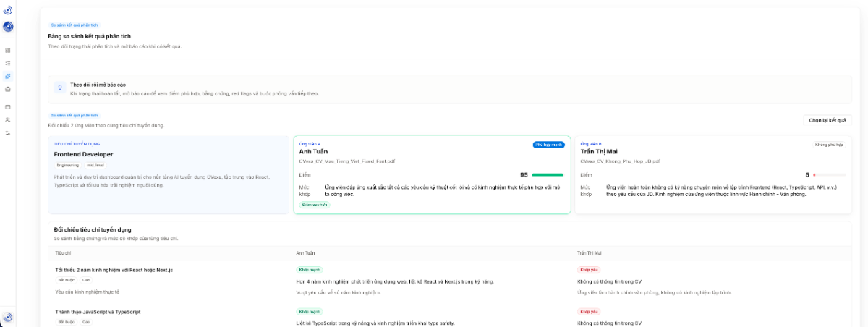Click Khớp yếu badge in React experience row
The width and height of the screenshot is (868, 327).
click(589, 270)
